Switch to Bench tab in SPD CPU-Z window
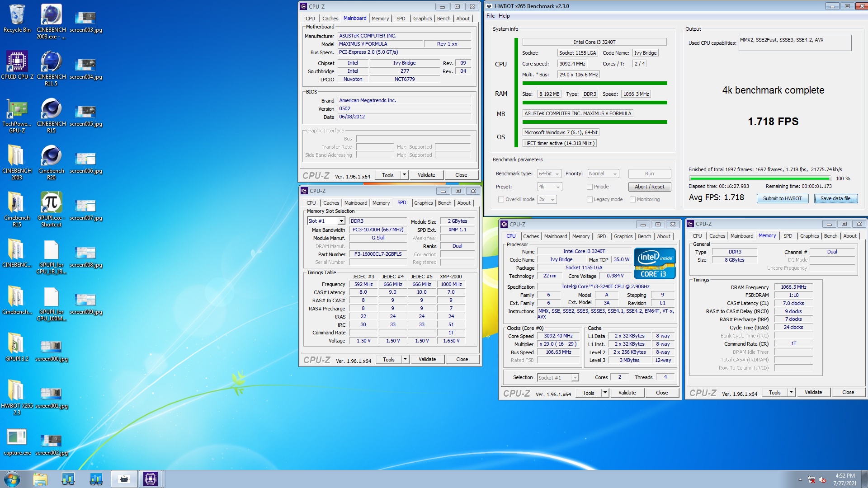The width and height of the screenshot is (868, 488). click(444, 203)
